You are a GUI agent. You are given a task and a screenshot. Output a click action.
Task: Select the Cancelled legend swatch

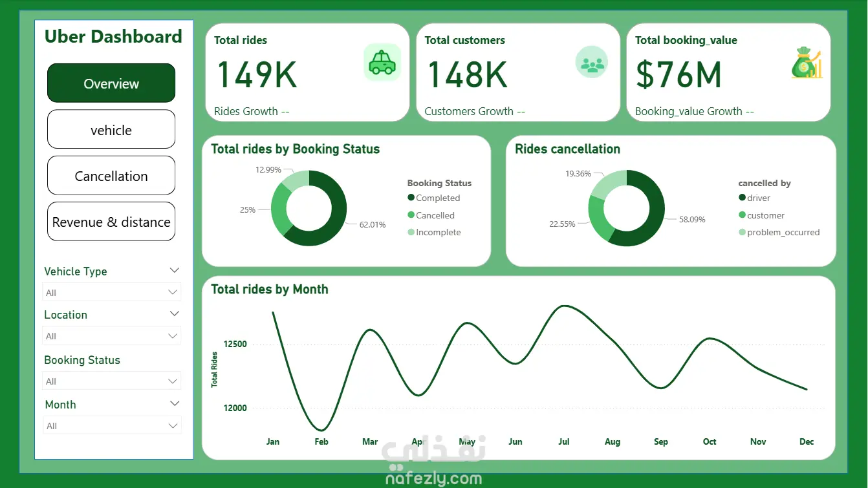[411, 215]
